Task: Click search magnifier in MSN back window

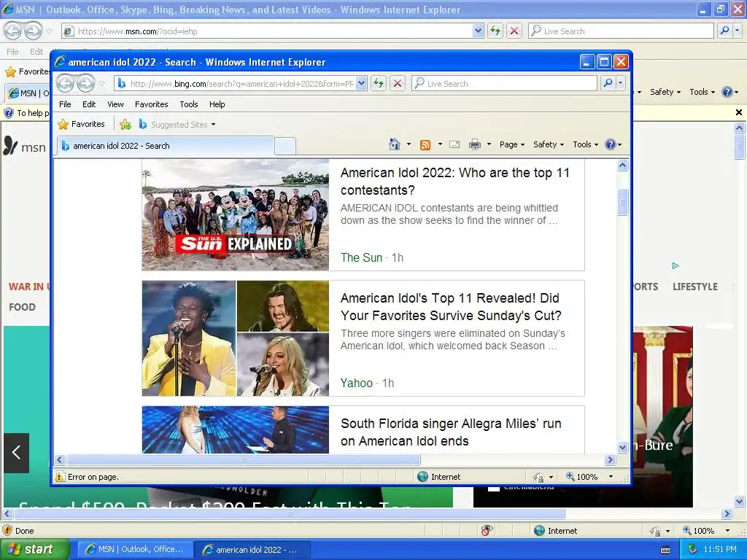Action: [x=724, y=31]
